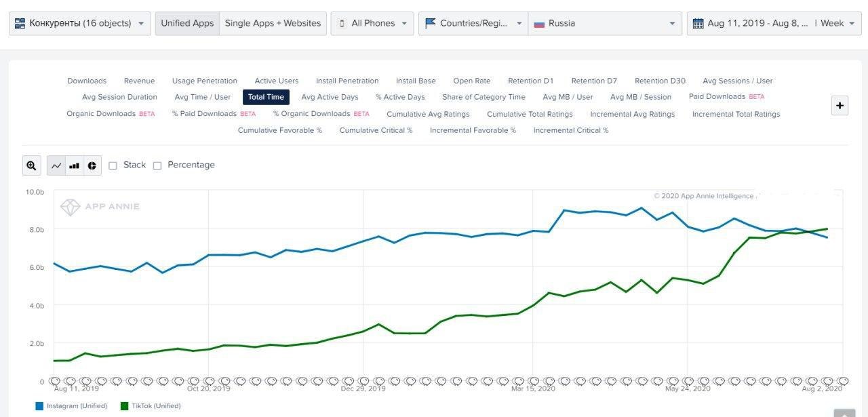Switch to bar chart view
The image size is (868, 417).
pyautogui.click(x=75, y=165)
